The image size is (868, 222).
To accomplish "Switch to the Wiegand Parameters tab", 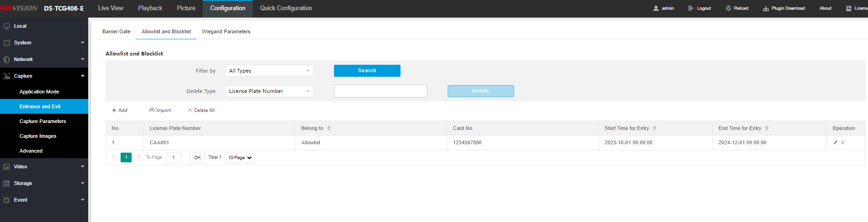I will coord(226,31).
